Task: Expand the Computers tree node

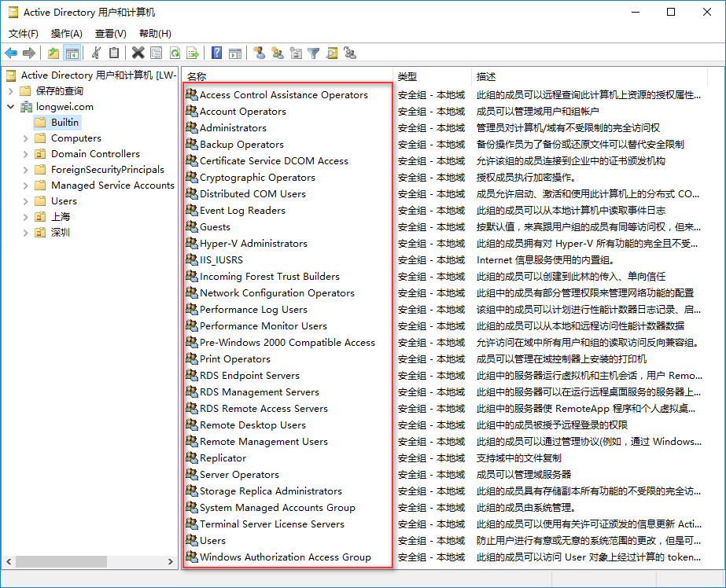Action: point(25,138)
